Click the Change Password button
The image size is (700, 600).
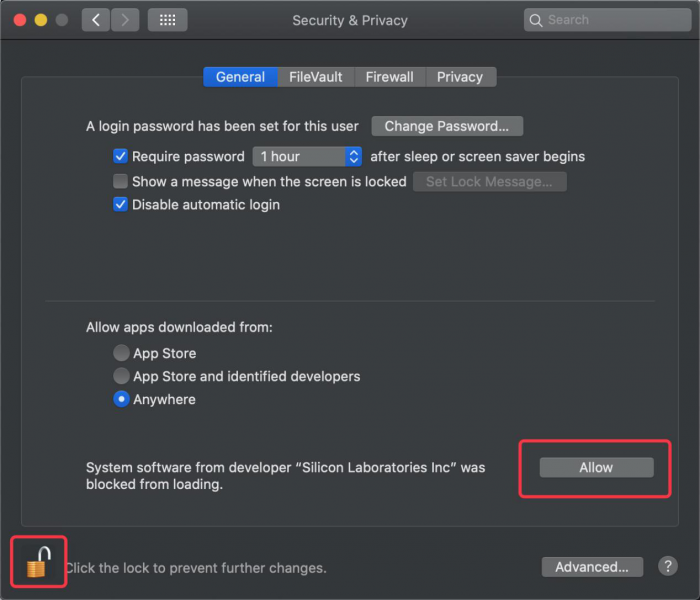click(447, 126)
